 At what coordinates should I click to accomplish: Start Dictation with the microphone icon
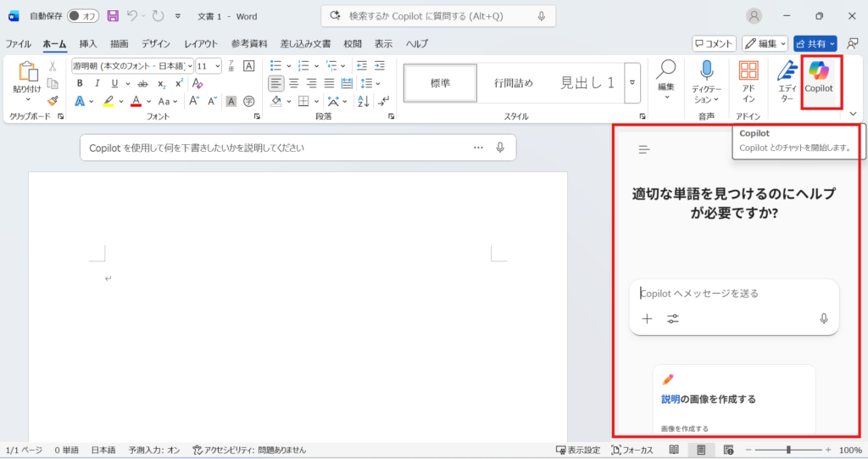pos(706,72)
